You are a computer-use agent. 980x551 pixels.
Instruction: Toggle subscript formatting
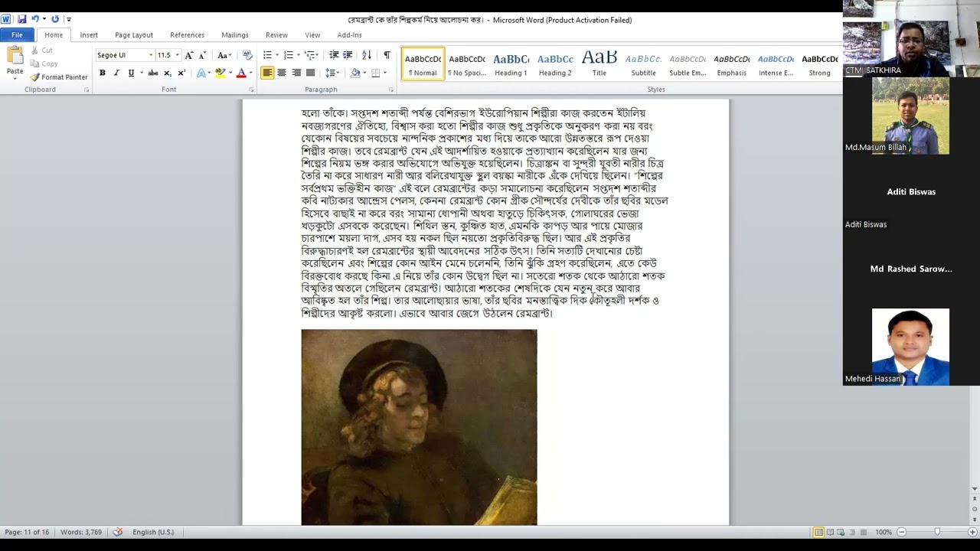[167, 73]
